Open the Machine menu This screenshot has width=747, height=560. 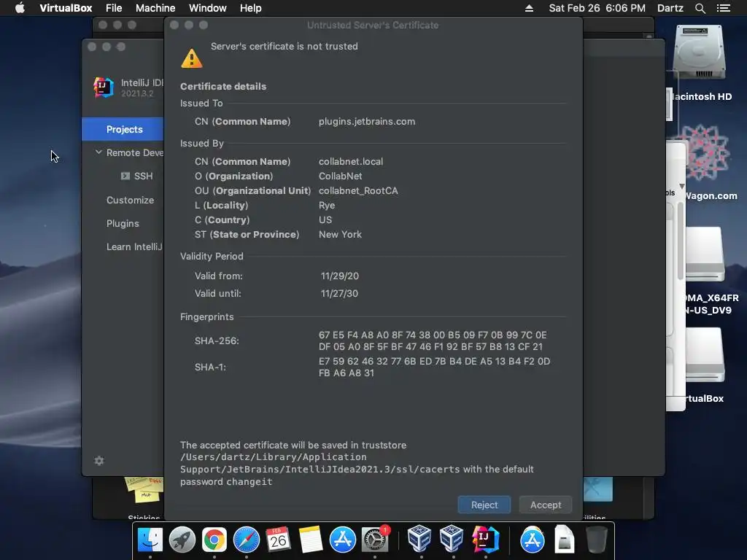[x=155, y=8]
